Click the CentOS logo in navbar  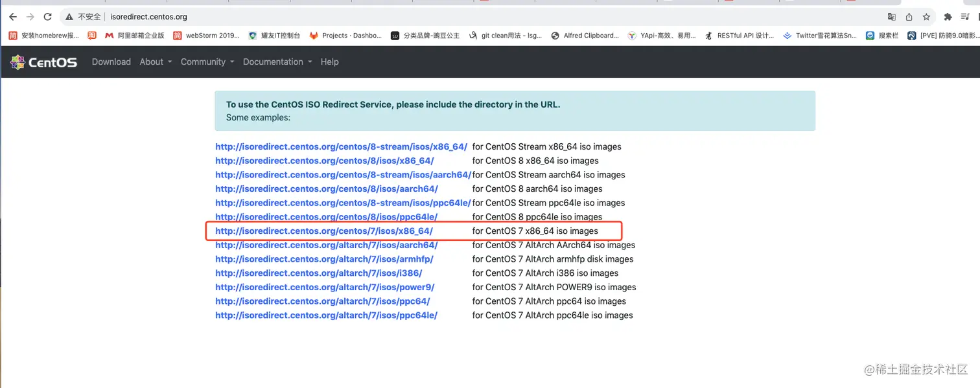tap(43, 62)
